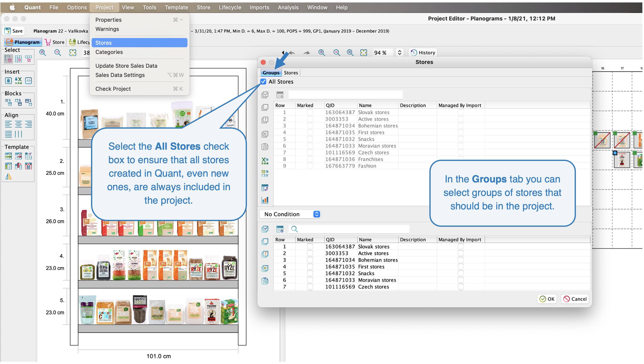
Task: Zoom out on the store layout
Action: [x=337, y=53]
